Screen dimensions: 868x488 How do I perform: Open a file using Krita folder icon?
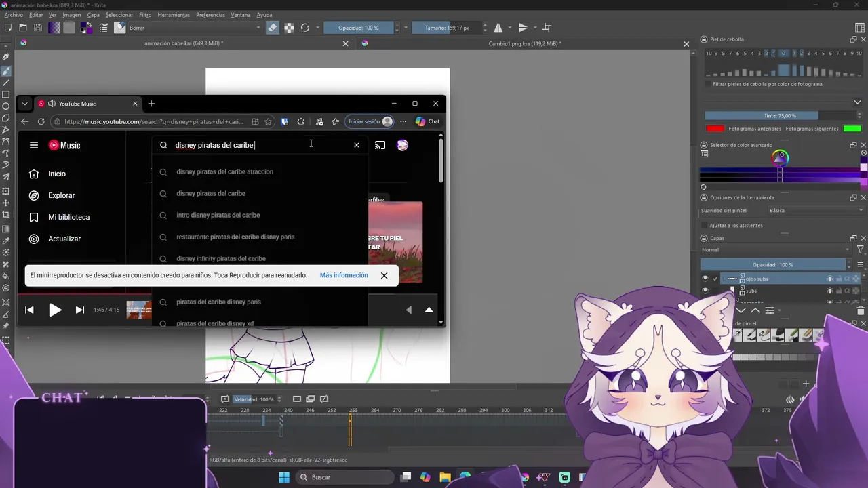pos(23,28)
